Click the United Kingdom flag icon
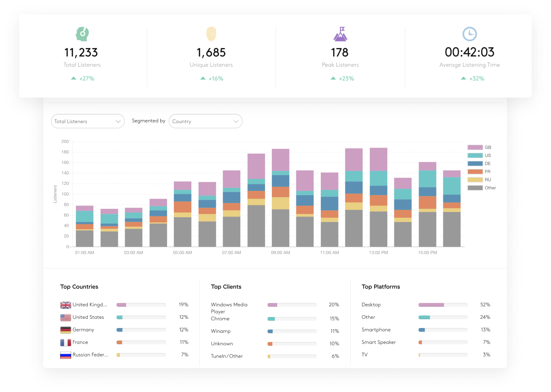This screenshot has width=551, height=392. (x=66, y=304)
